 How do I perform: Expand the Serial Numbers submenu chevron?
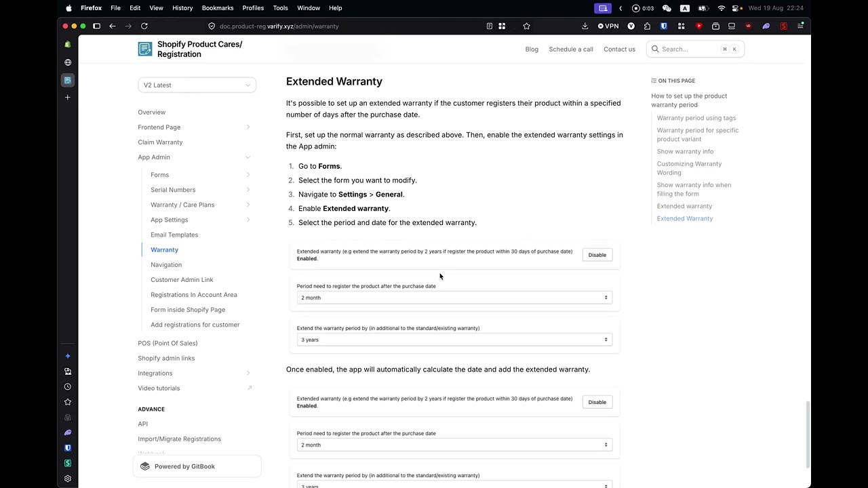pyautogui.click(x=248, y=190)
